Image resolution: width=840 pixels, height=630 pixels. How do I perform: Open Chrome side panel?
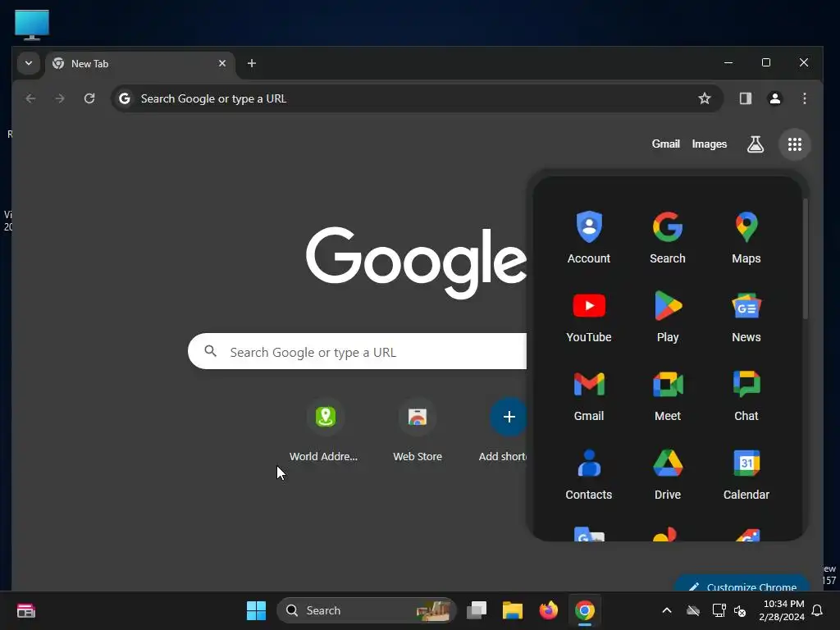pyautogui.click(x=745, y=98)
